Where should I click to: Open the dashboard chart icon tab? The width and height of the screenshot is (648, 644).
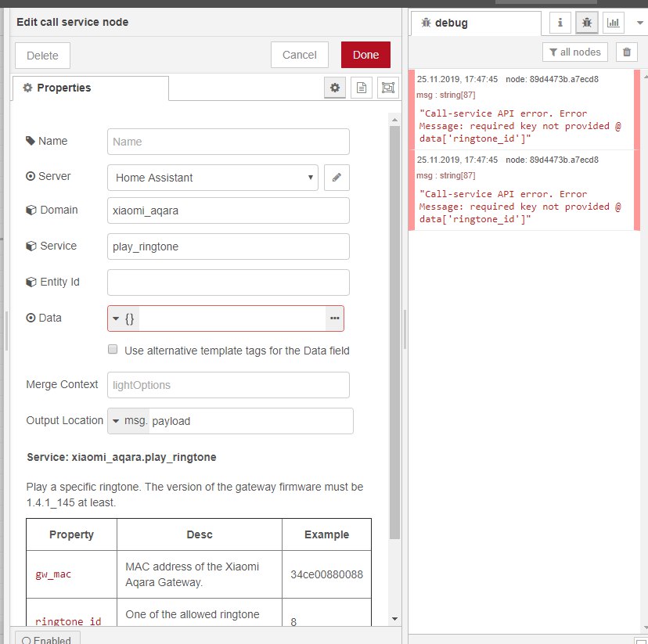tap(614, 23)
